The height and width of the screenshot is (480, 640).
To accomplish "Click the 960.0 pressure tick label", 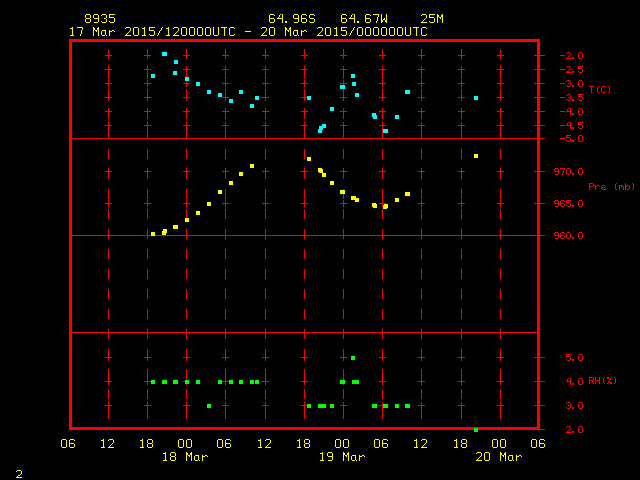I will click(x=569, y=236).
